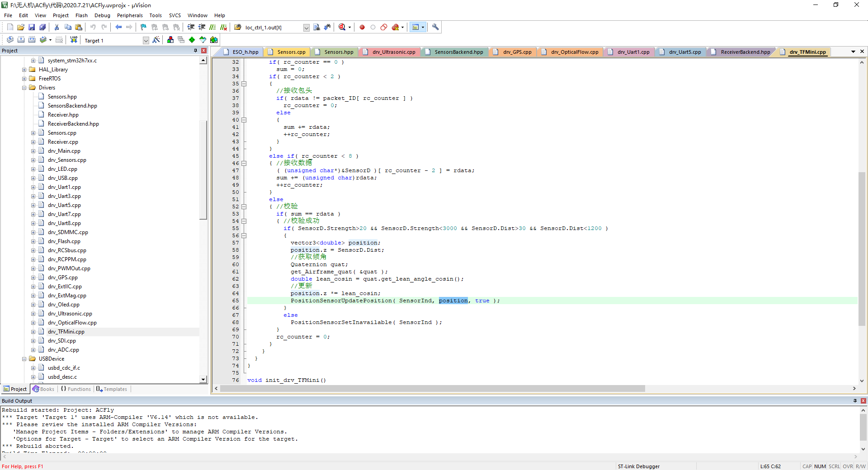This screenshot has width=868, height=470.
Task: Open the Target 1 selection dropdown
Action: pyautogui.click(x=146, y=40)
